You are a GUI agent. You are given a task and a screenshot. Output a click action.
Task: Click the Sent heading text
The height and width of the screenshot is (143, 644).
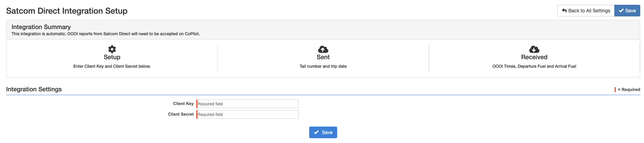[323, 57]
